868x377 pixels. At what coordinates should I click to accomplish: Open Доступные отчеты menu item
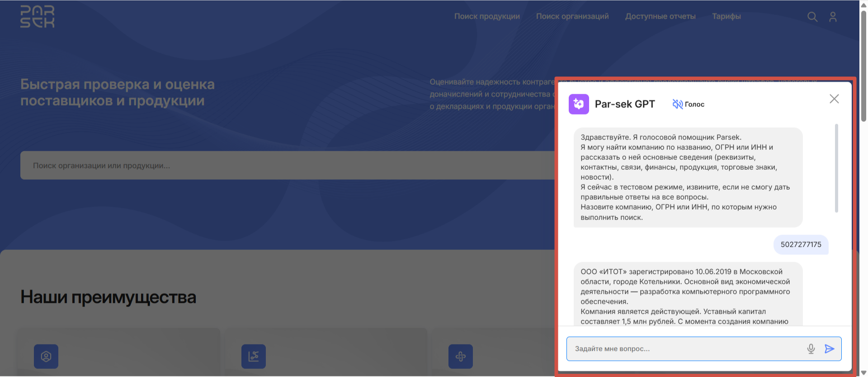click(660, 16)
